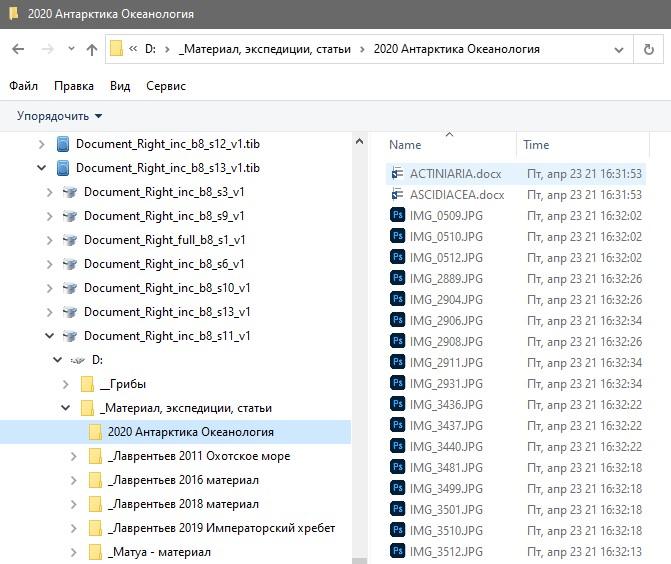671x564 pixels.
Task: Select ACTINIARIA.docx Word file icon
Action: (x=398, y=173)
